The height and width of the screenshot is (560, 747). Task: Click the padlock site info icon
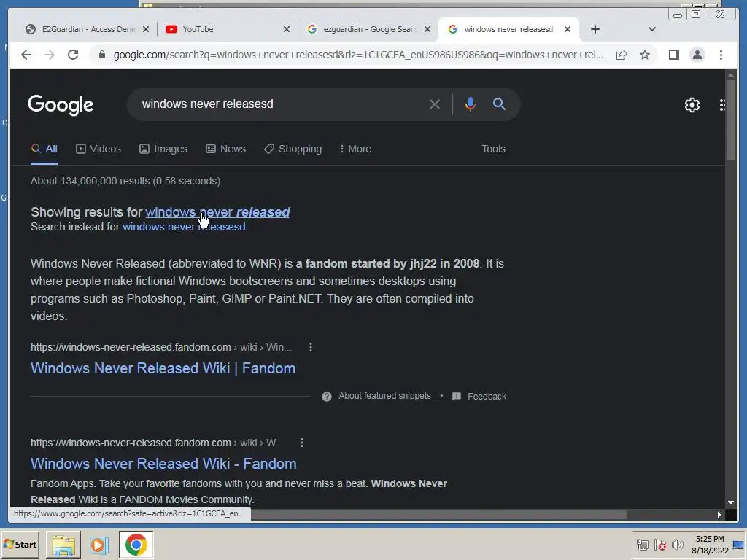point(101,55)
